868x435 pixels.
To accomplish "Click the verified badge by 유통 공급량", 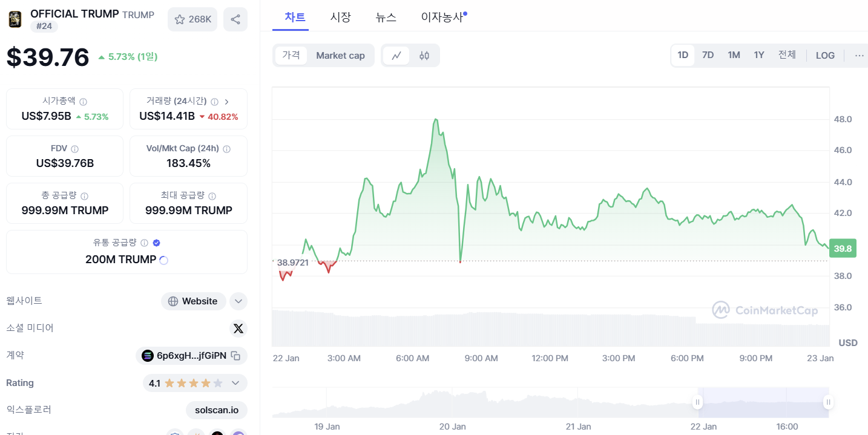I will 157,243.
